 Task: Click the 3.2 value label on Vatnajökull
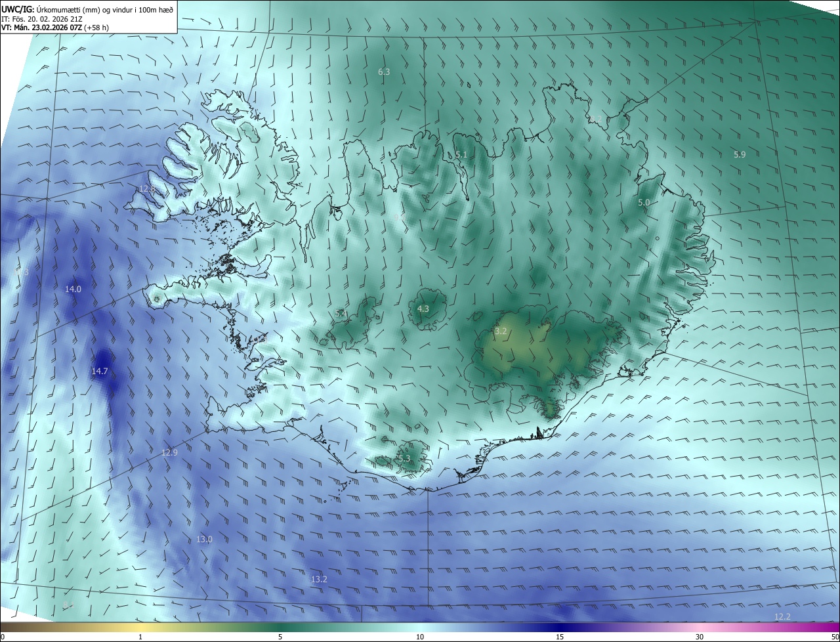(x=501, y=331)
